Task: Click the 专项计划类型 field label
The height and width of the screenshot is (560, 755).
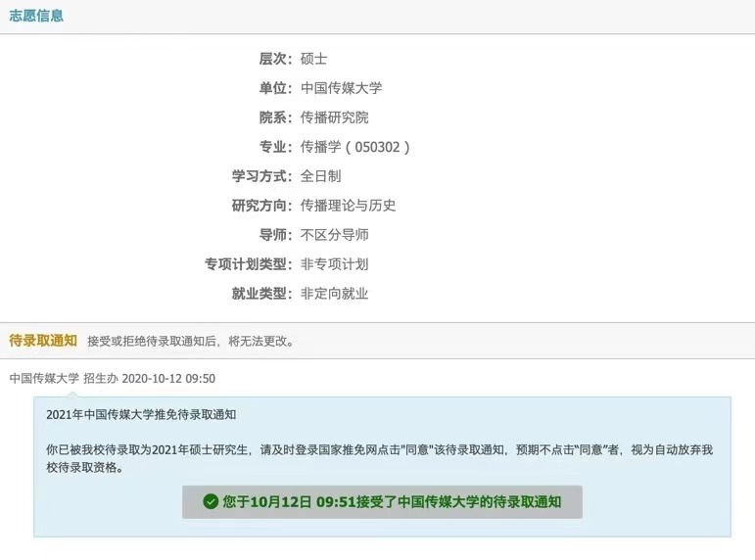Action: pyautogui.click(x=248, y=264)
